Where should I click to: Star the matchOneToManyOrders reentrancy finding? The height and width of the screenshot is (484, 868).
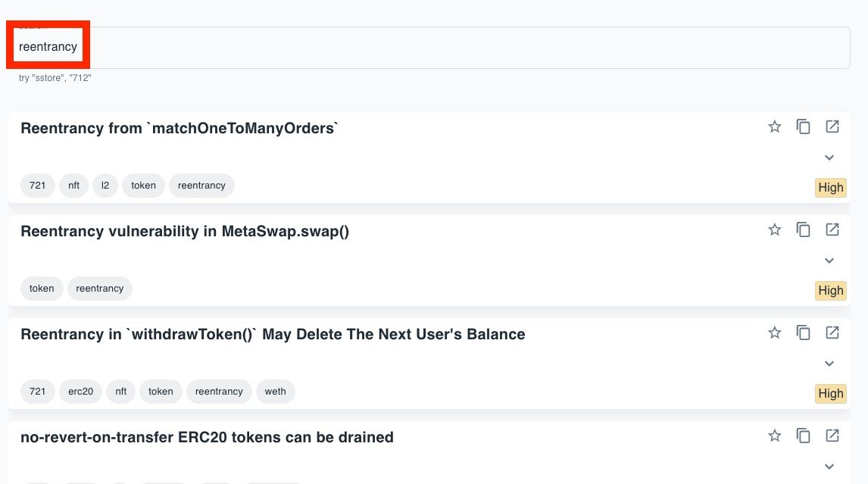774,126
